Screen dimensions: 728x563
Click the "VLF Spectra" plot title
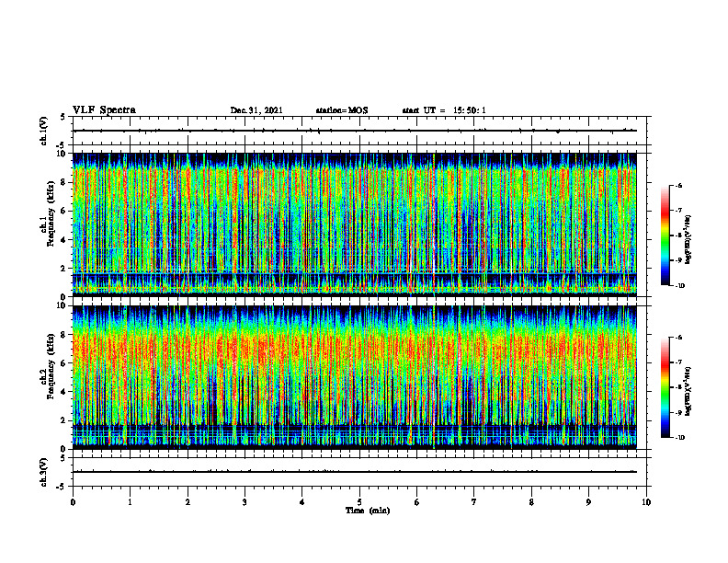click(x=104, y=110)
